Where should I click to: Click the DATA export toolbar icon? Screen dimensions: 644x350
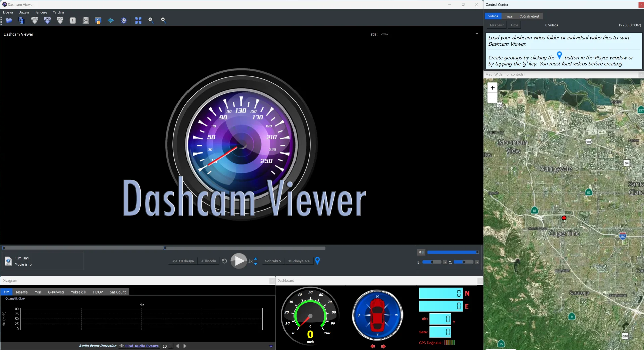35,20
